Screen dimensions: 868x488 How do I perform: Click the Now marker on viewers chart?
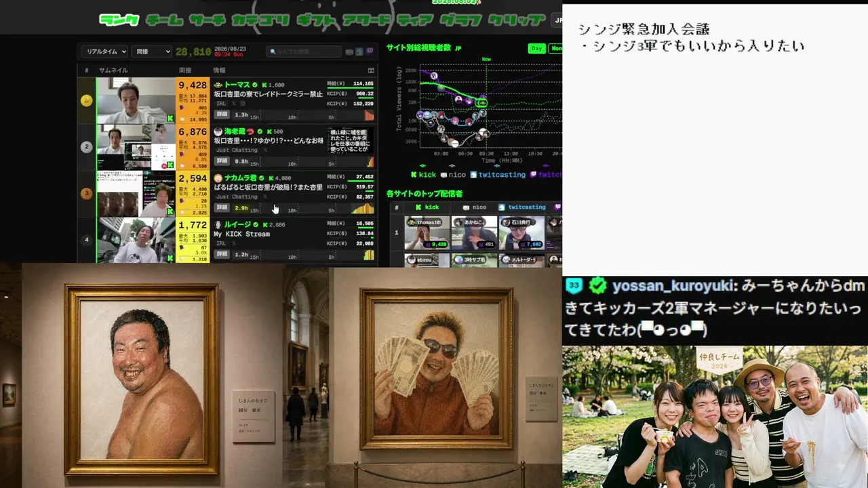point(486,60)
